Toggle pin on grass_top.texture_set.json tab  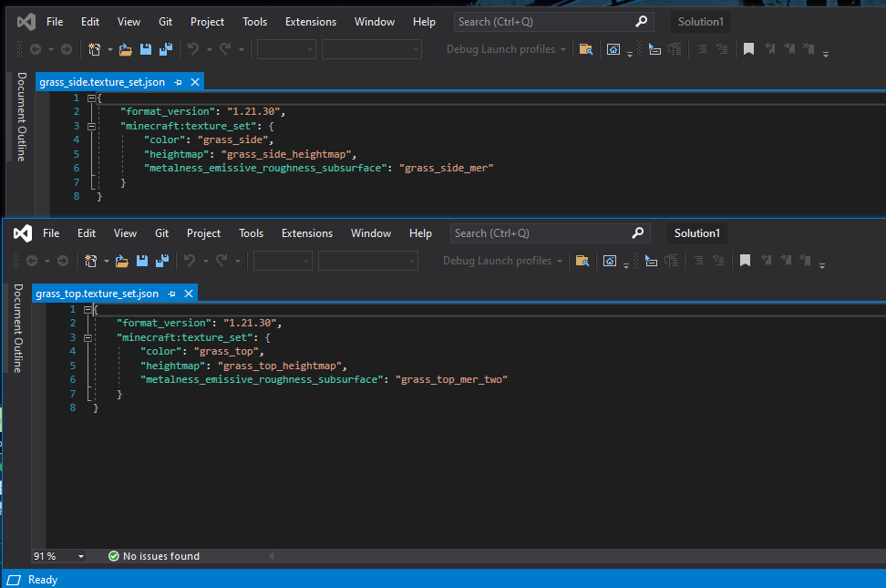172,294
